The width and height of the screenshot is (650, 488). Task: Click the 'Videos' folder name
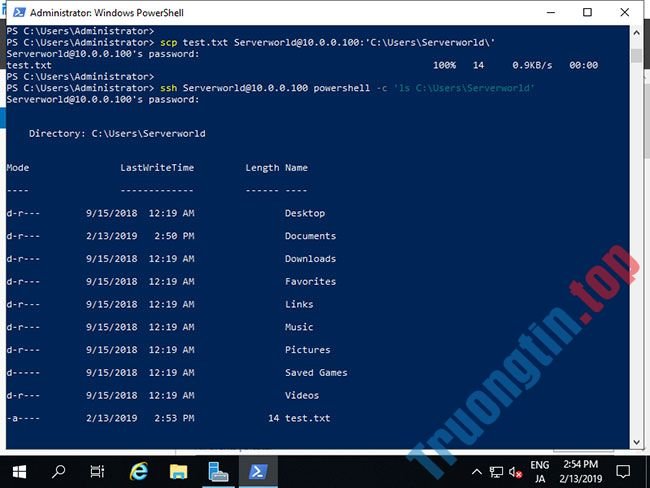[302, 396]
